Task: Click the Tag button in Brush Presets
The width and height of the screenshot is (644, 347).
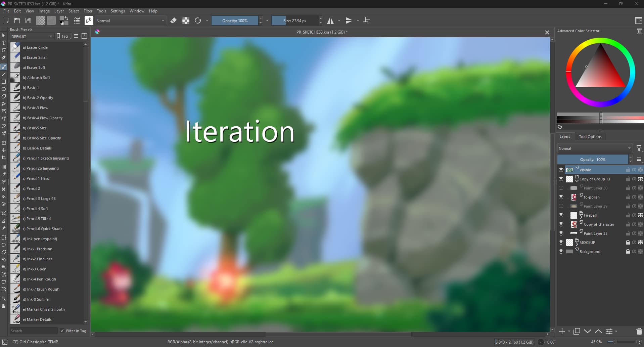Action: [x=63, y=36]
